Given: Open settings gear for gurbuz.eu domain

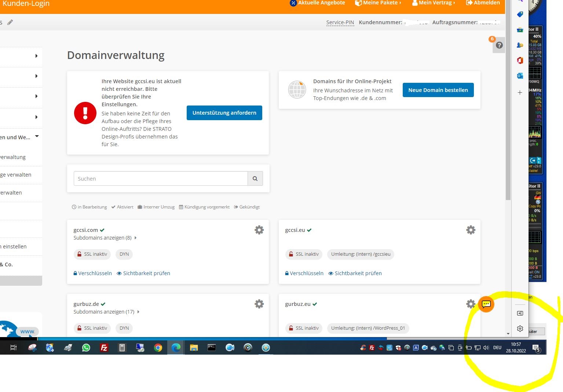Looking at the screenshot, I should coord(471,304).
